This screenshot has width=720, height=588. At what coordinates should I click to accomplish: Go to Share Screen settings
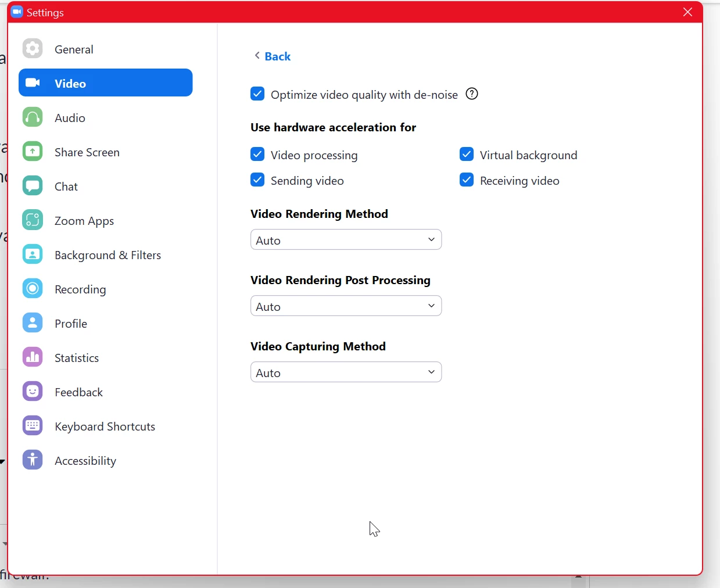point(106,152)
